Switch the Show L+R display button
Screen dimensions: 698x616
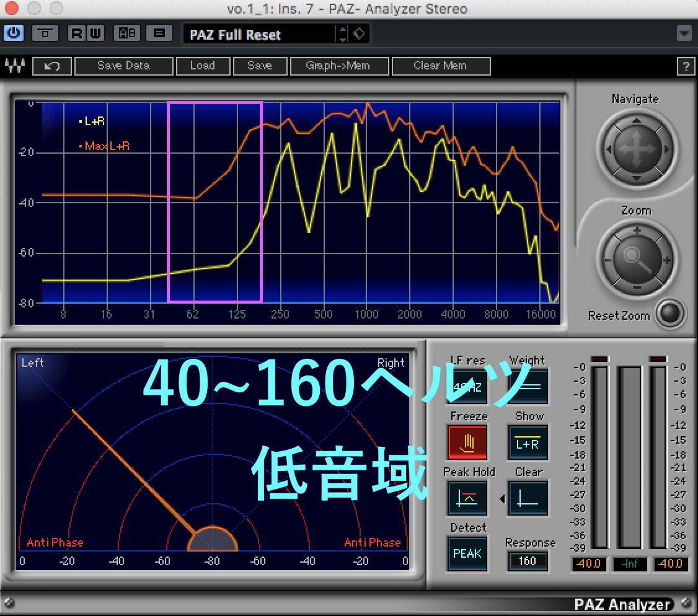point(528,442)
